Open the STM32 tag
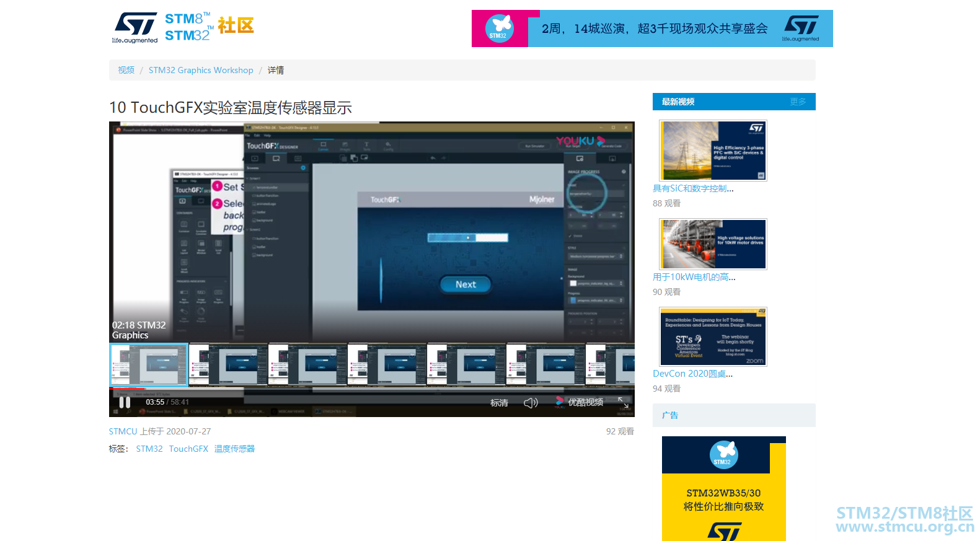 pos(149,449)
